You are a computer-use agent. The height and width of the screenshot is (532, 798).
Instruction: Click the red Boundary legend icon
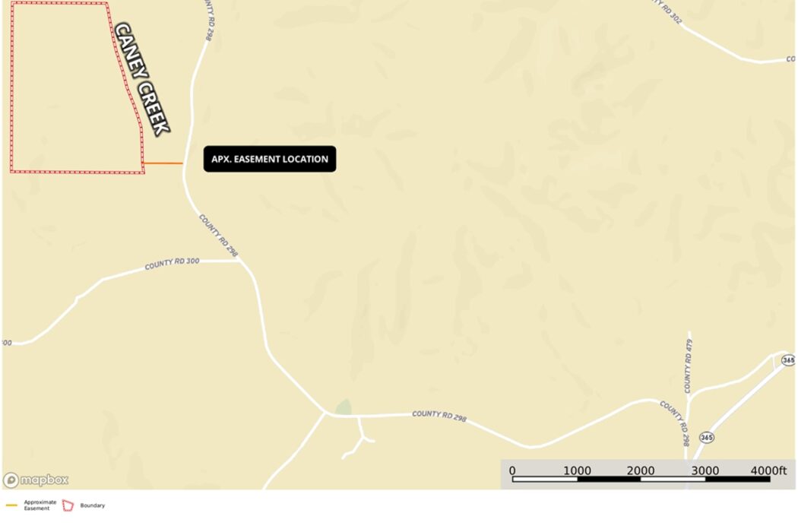68,505
